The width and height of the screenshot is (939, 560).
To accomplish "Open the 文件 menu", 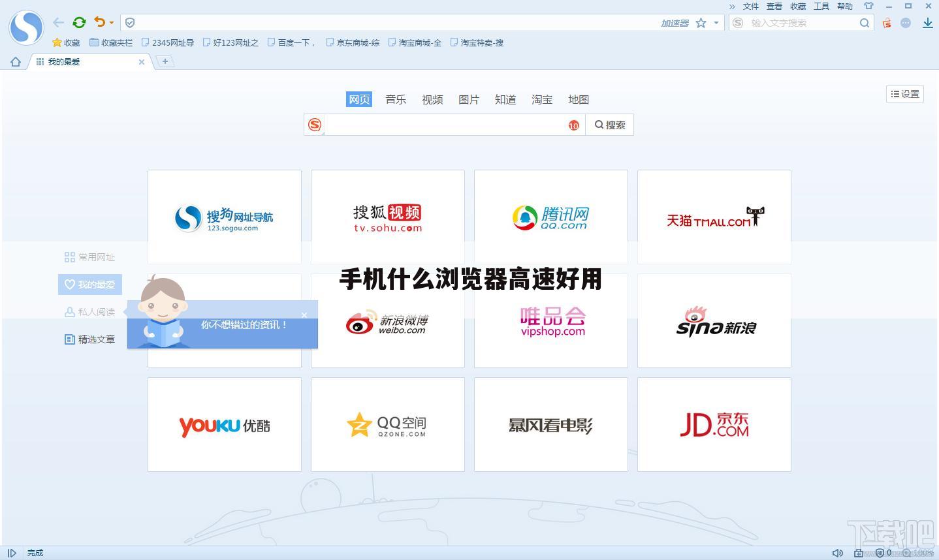I will [750, 7].
